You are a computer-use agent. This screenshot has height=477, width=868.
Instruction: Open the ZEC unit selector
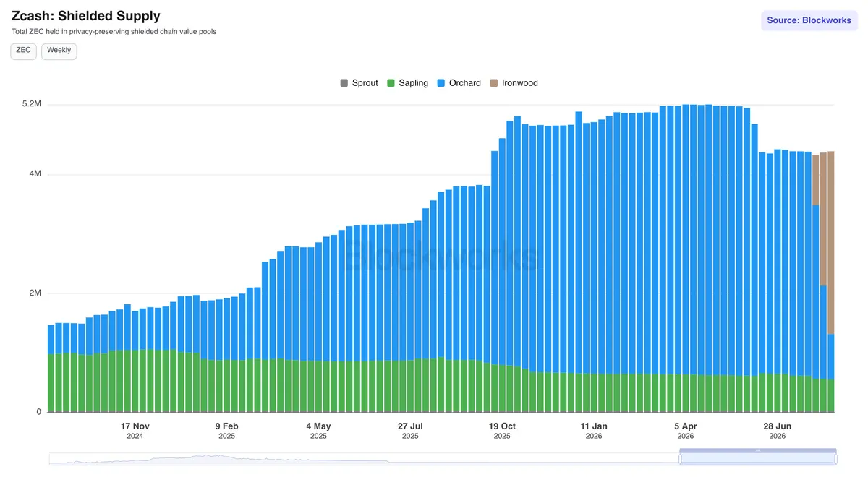click(x=23, y=51)
